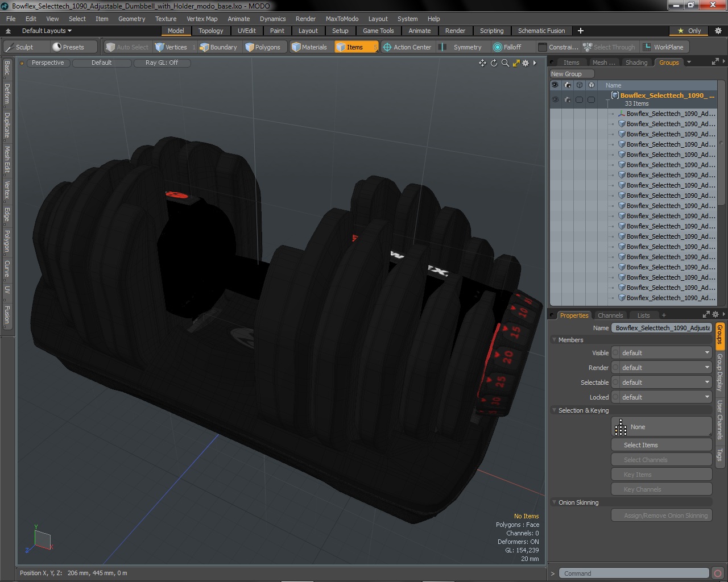Open the Dynamics menu
The height and width of the screenshot is (582, 728).
(272, 19)
